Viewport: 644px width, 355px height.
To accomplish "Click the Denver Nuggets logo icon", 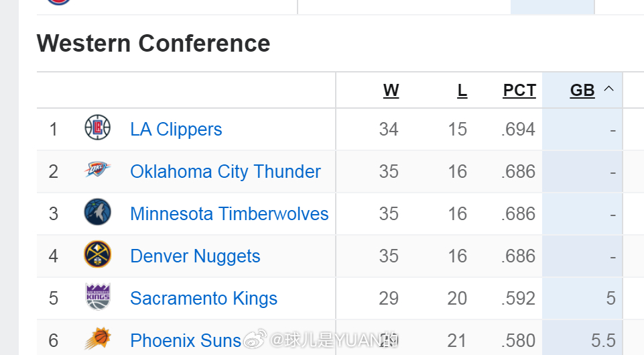I will (97, 254).
